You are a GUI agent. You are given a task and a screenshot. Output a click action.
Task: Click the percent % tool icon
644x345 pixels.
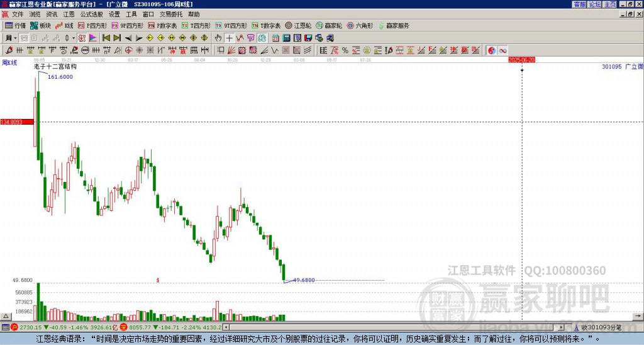pos(345,50)
